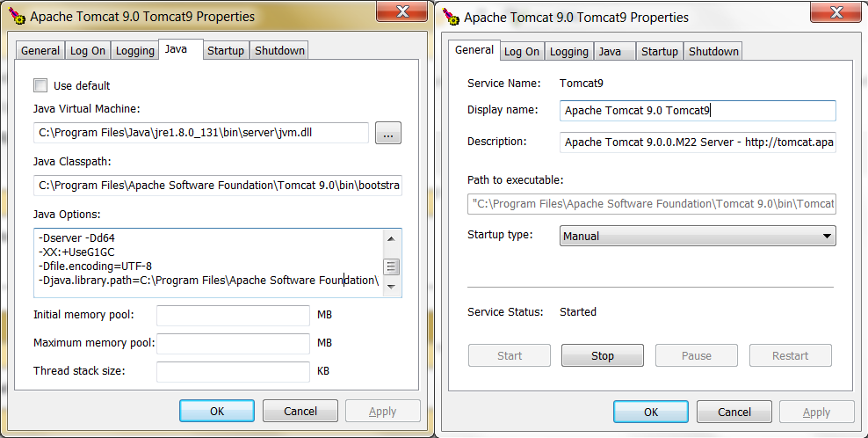Browse for JVM dll with ellipsis button
Screen dimensions: 868x438
click(388, 133)
